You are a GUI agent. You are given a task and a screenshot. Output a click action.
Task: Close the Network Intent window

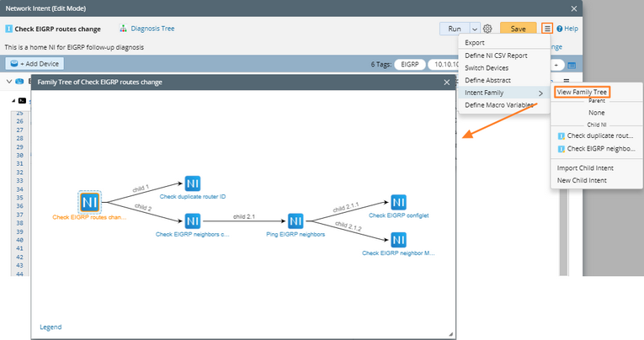(574, 8)
